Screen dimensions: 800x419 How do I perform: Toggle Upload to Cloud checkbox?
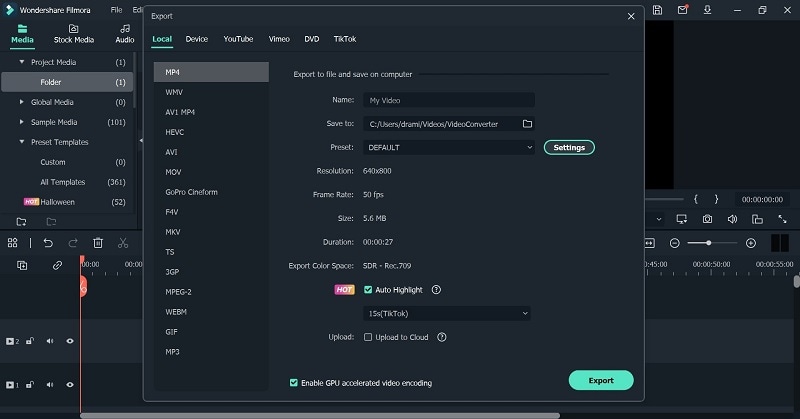point(368,337)
